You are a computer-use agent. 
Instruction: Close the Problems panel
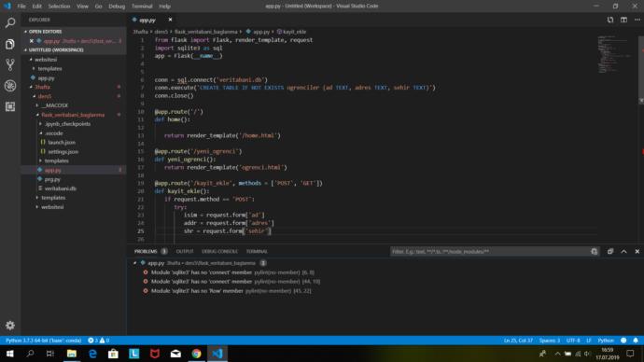point(637,252)
